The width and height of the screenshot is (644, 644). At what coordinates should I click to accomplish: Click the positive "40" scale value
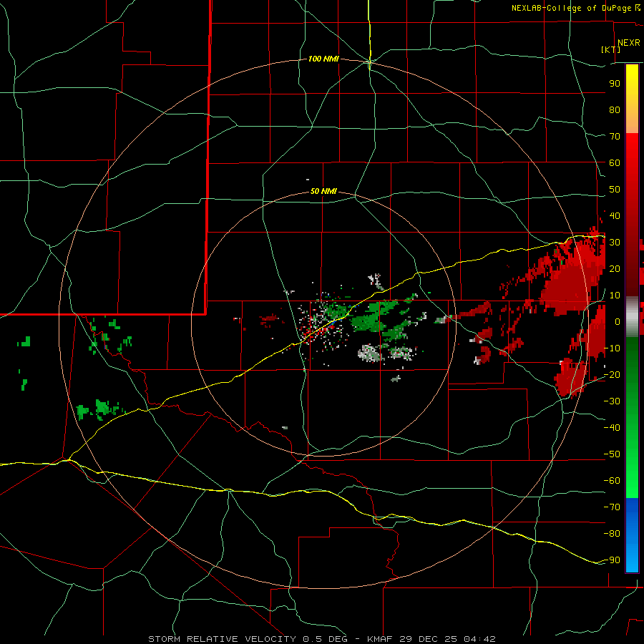click(x=615, y=216)
